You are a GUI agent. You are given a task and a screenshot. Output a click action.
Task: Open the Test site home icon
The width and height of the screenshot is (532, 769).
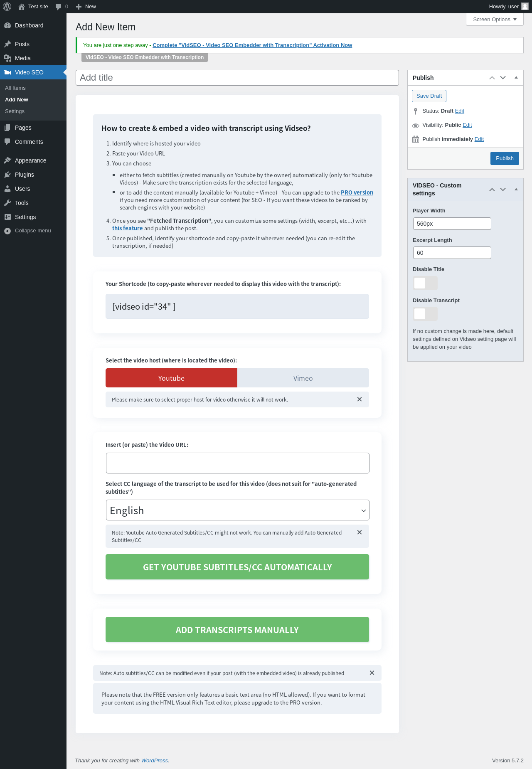(x=22, y=7)
